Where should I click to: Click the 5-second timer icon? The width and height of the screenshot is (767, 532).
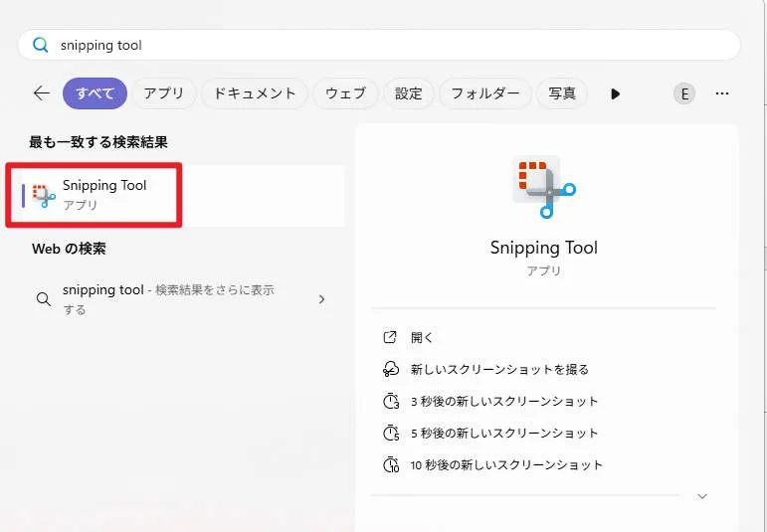coord(391,433)
